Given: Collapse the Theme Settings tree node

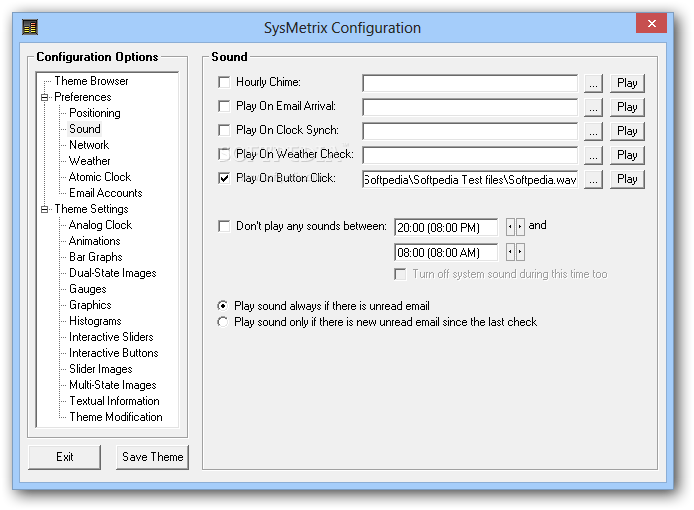Looking at the screenshot, I should pos(44,209).
